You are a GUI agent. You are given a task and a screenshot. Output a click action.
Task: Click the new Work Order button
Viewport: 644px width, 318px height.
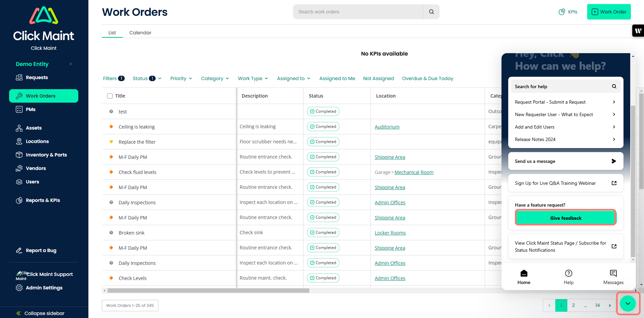(x=609, y=12)
